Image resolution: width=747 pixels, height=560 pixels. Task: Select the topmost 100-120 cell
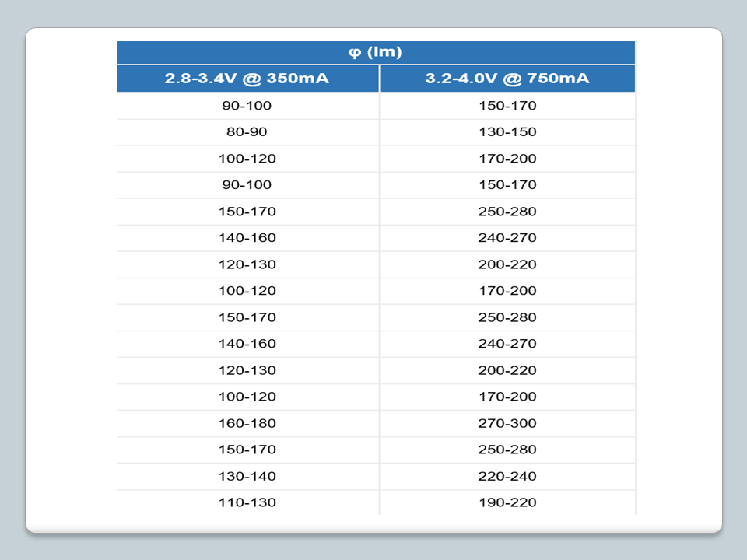click(x=247, y=159)
